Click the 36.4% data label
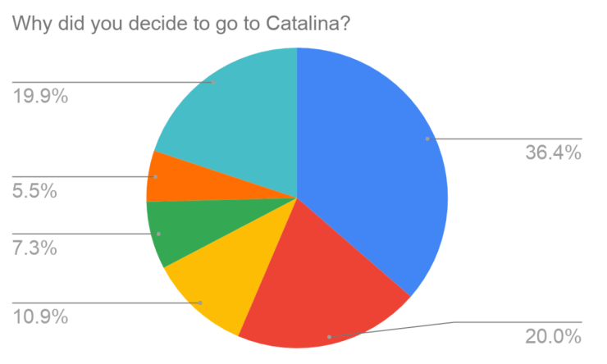The height and width of the screenshot is (364, 607). coord(554,153)
